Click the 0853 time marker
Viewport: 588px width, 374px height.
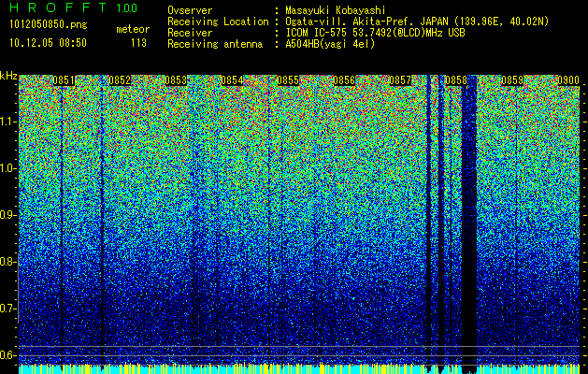(176, 80)
